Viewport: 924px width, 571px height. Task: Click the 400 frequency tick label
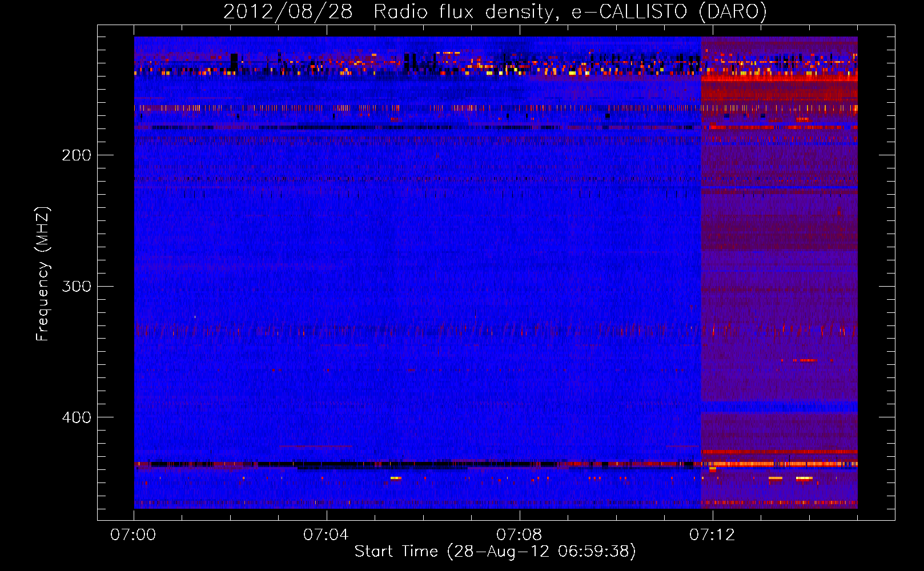[77, 417]
